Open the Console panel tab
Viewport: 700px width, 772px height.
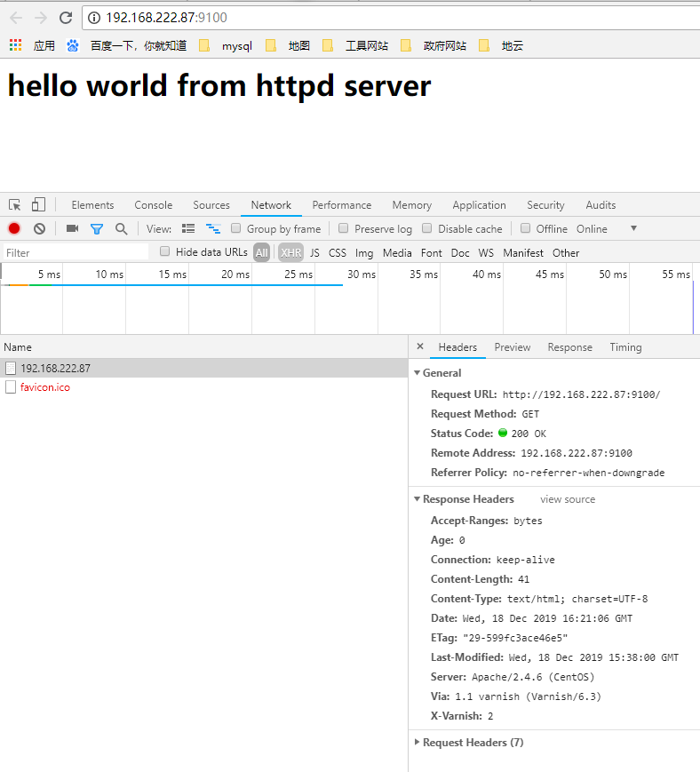(x=154, y=205)
